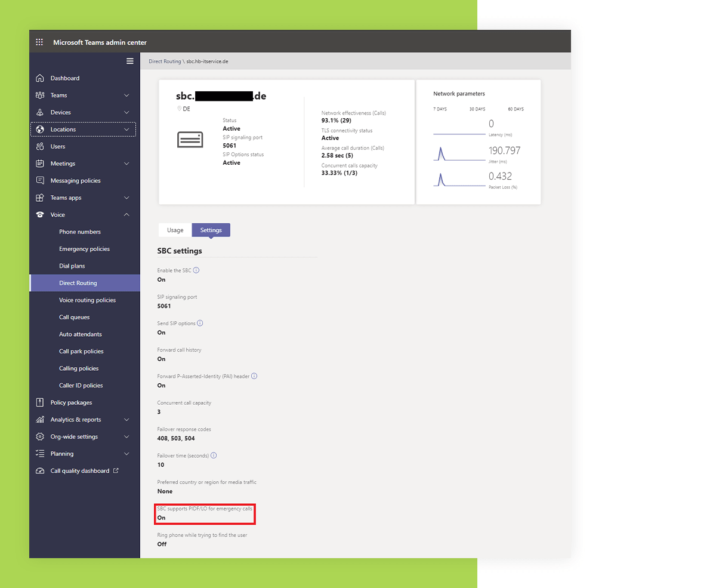Click the Dashboard home icon
The height and width of the screenshot is (588, 716).
[x=40, y=78]
